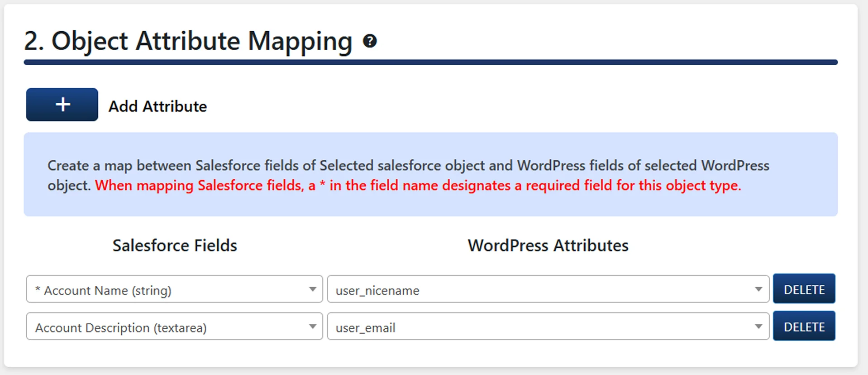Open the Account Name (string) Salesforce field dropdown
Screen dimensions: 868x375
(174, 289)
